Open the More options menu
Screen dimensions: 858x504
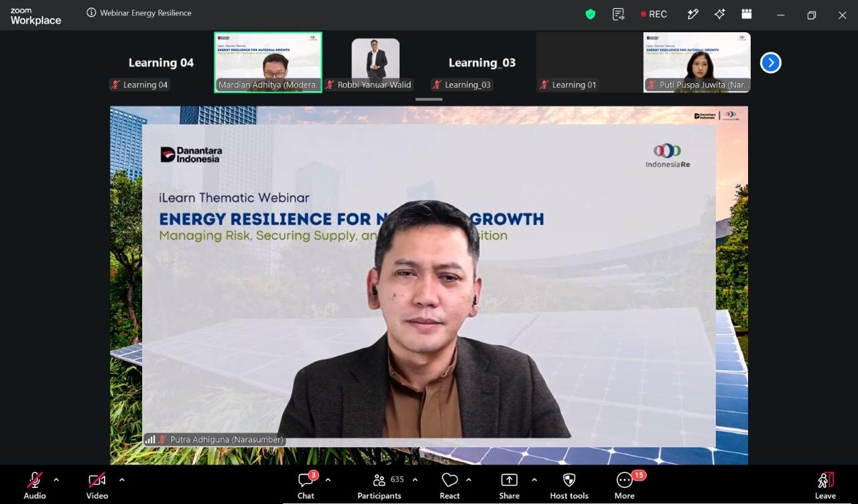[x=625, y=480]
